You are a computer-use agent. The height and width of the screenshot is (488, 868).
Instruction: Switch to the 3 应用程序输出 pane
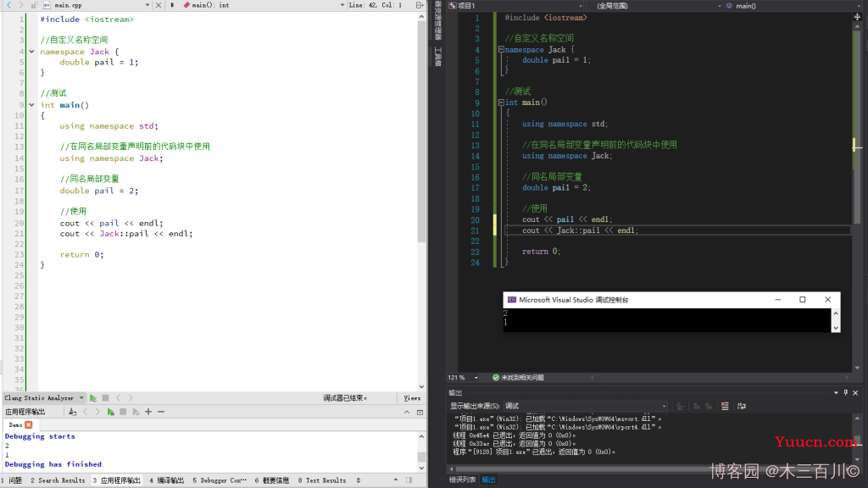click(x=116, y=480)
